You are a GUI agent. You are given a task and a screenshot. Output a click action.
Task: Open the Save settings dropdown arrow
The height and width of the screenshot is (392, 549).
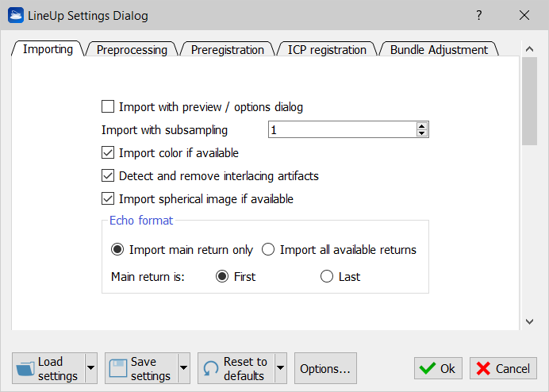[x=183, y=368]
